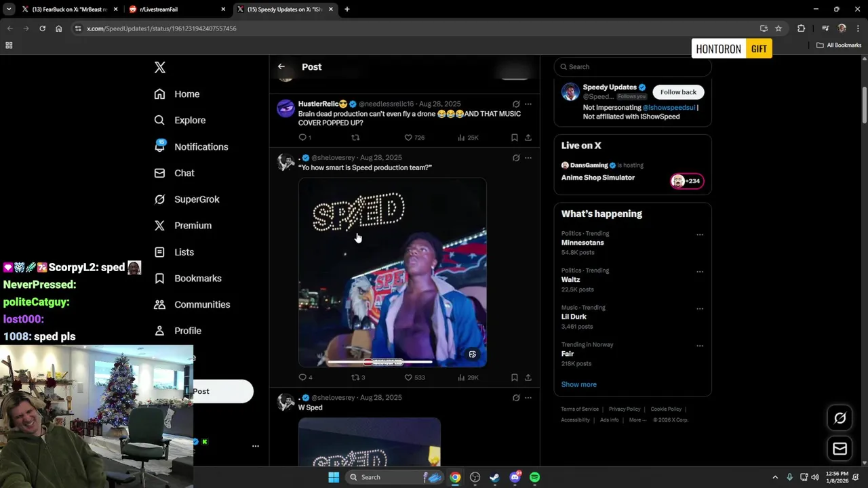Bookmark the "Yo how smart" post

pyautogui.click(x=515, y=378)
